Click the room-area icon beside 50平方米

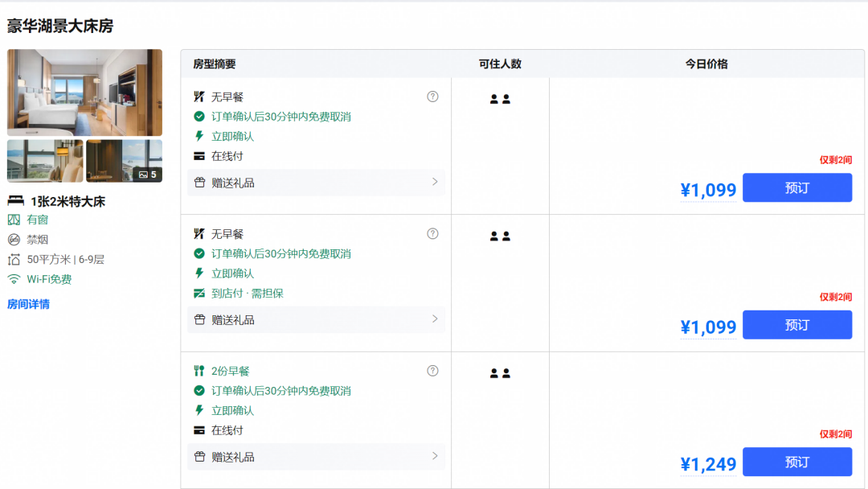14,260
